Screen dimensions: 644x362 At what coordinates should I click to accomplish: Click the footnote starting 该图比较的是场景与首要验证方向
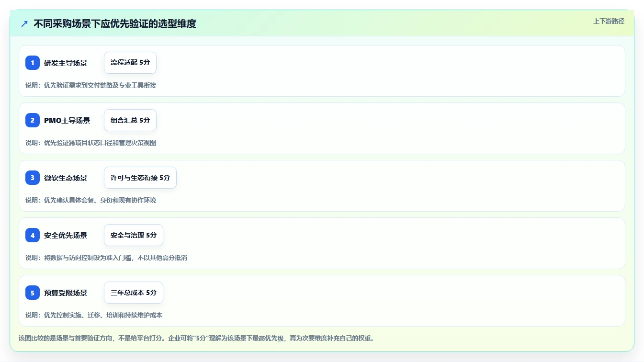pyautogui.click(x=196, y=338)
